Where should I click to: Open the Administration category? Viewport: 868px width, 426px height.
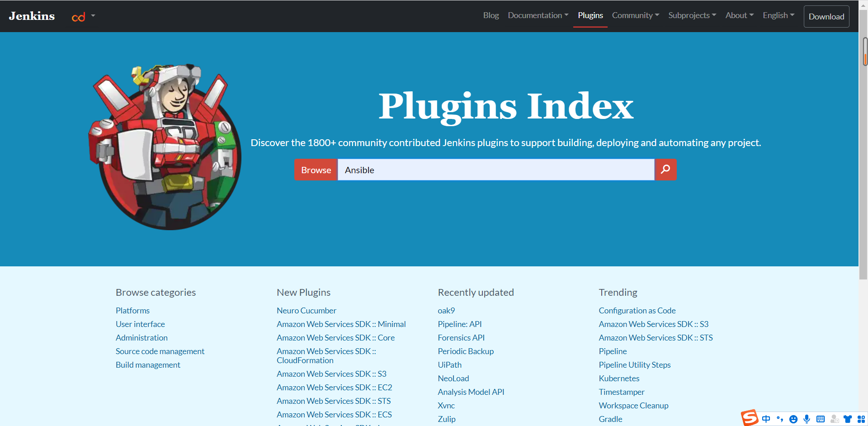(x=142, y=338)
